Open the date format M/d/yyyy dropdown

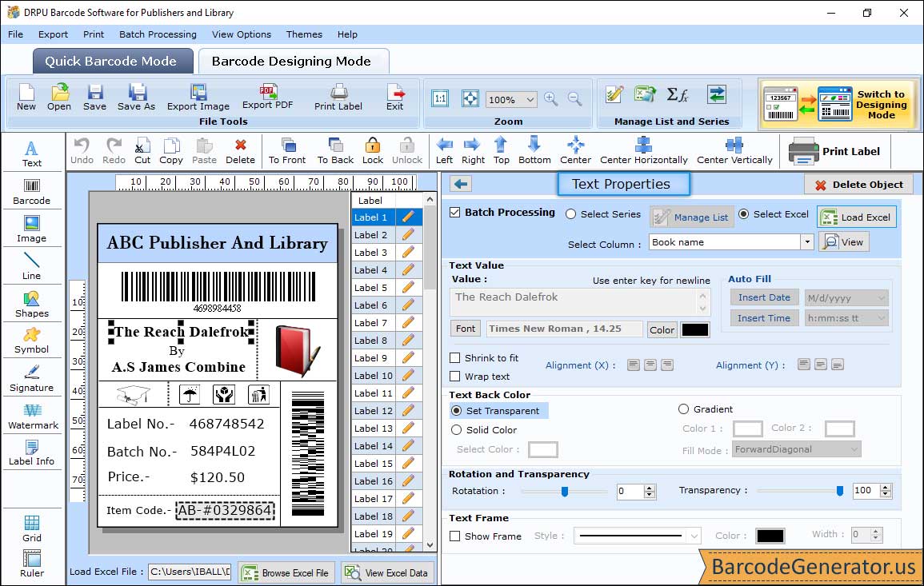pos(881,298)
